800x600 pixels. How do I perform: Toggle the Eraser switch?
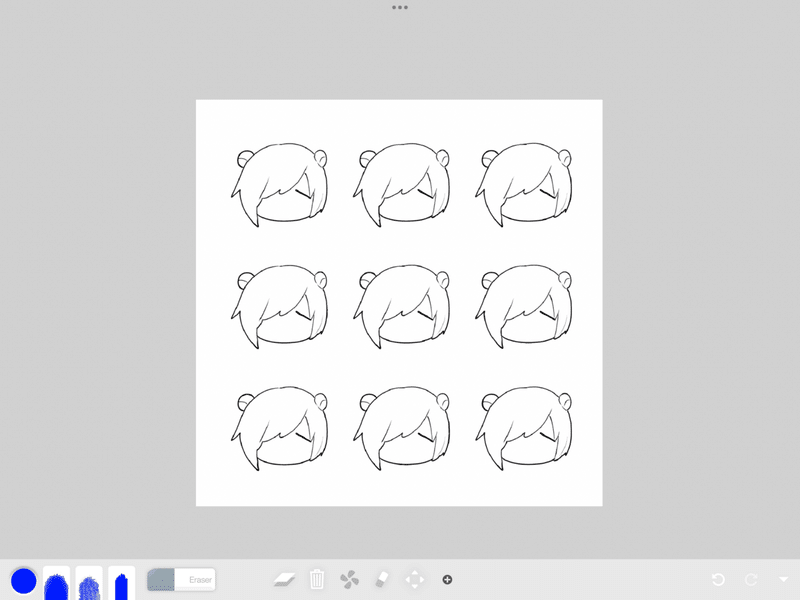point(181,580)
